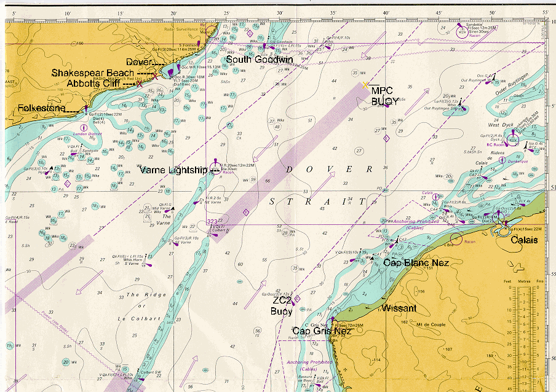This screenshot has width=556, height=392.
Task: Click the Cap Blanc Nez label
Action: 416,263
